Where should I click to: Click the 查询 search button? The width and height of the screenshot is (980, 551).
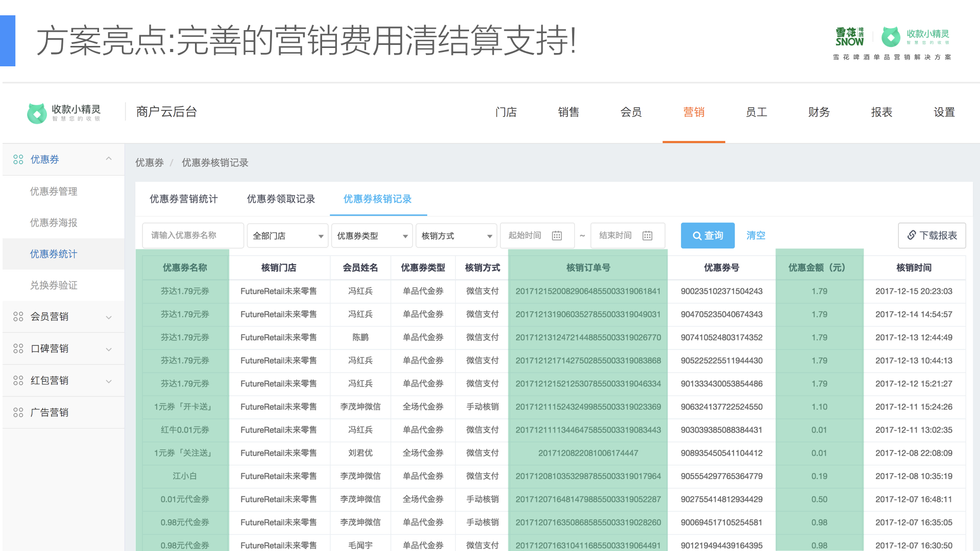pos(707,236)
